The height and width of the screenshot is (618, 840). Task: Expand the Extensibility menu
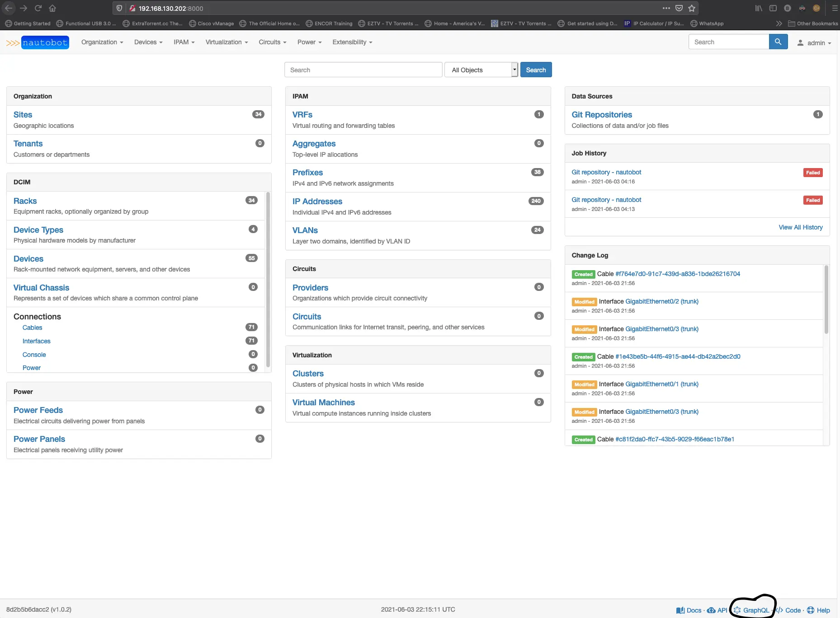352,42
